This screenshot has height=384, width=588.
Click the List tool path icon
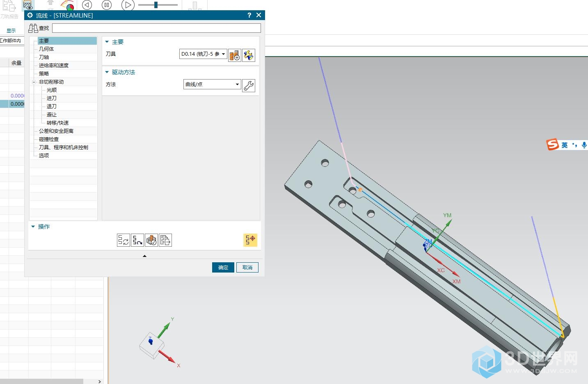coord(165,240)
